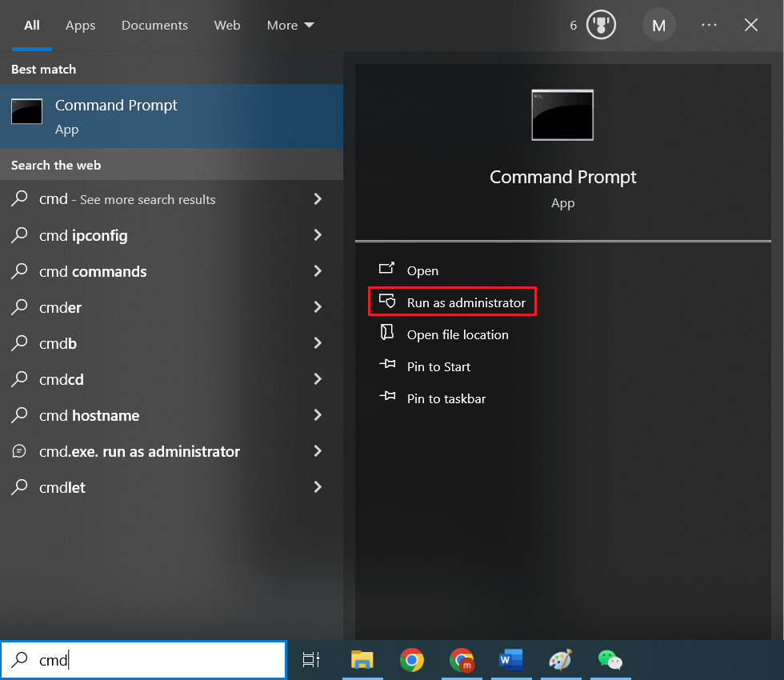Open WeChat from the taskbar

click(x=610, y=660)
